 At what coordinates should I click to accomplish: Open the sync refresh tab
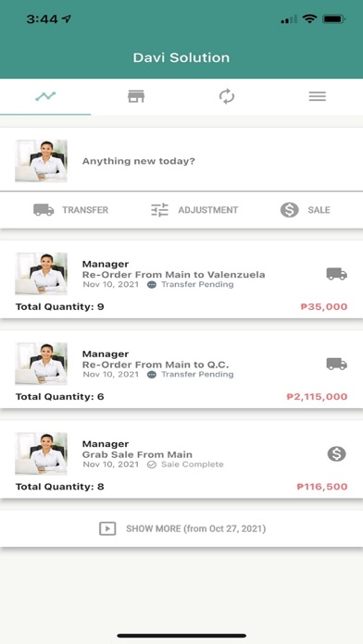tap(227, 96)
